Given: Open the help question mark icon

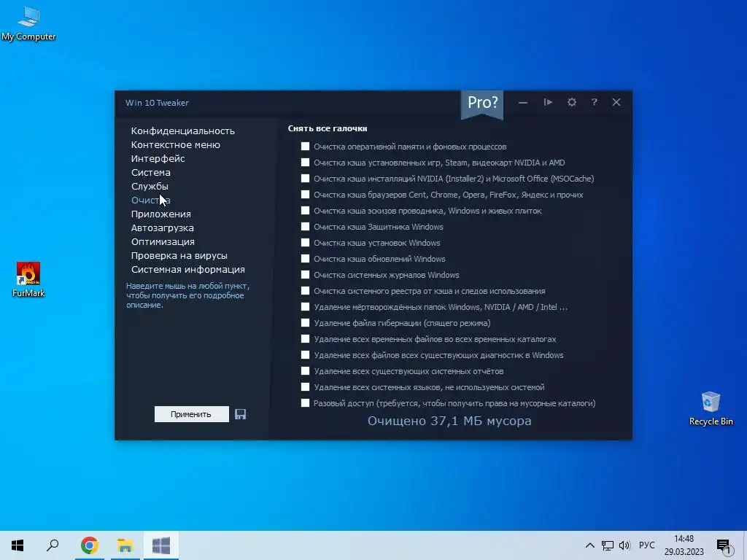Looking at the screenshot, I should tap(594, 102).
